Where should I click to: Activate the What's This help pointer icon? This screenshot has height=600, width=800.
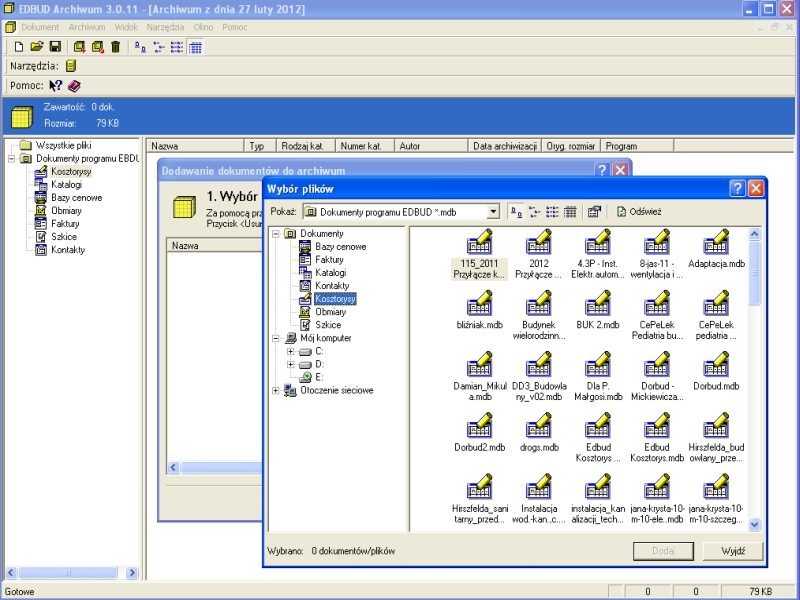click(55, 86)
